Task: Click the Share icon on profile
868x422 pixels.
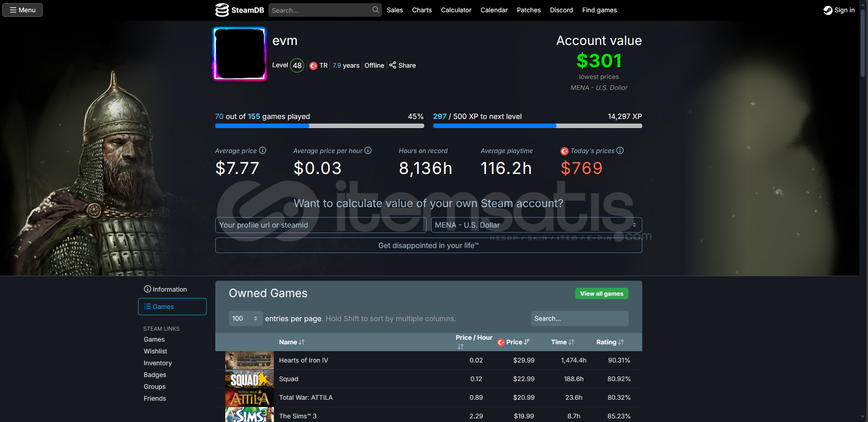Action: coord(392,65)
